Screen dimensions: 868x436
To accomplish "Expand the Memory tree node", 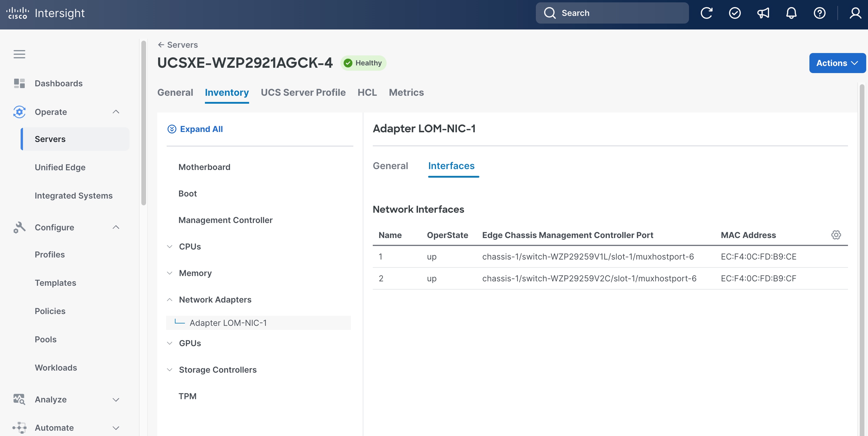I will (x=170, y=273).
